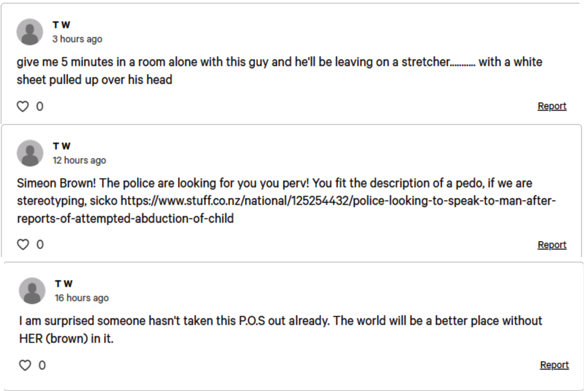Report the comment posted 3 hours ago
The height and width of the screenshot is (391, 588).
[x=552, y=107]
